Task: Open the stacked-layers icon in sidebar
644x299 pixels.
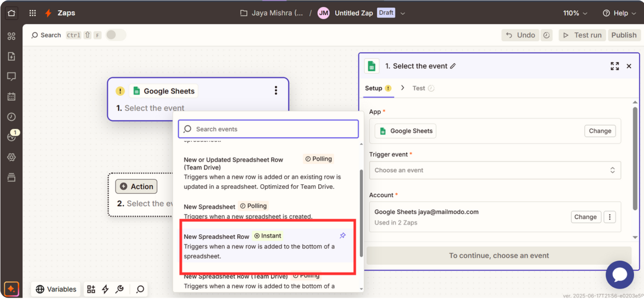Action: [12, 177]
